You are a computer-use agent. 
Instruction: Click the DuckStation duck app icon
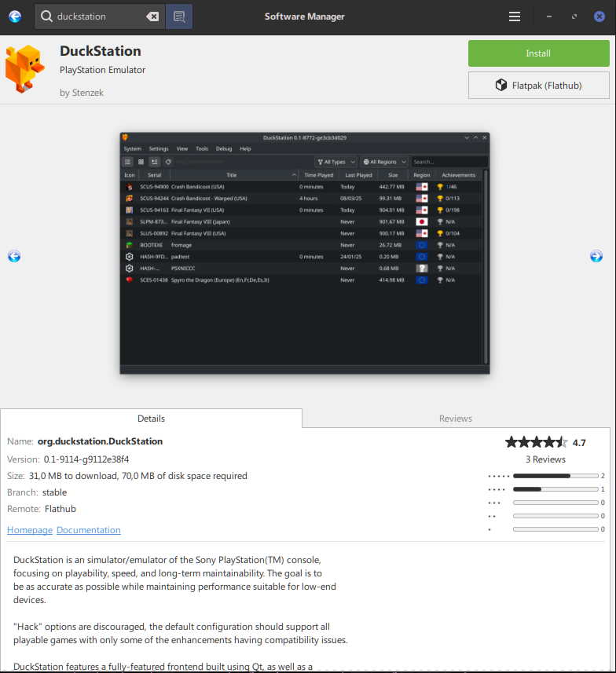click(25, 68)
